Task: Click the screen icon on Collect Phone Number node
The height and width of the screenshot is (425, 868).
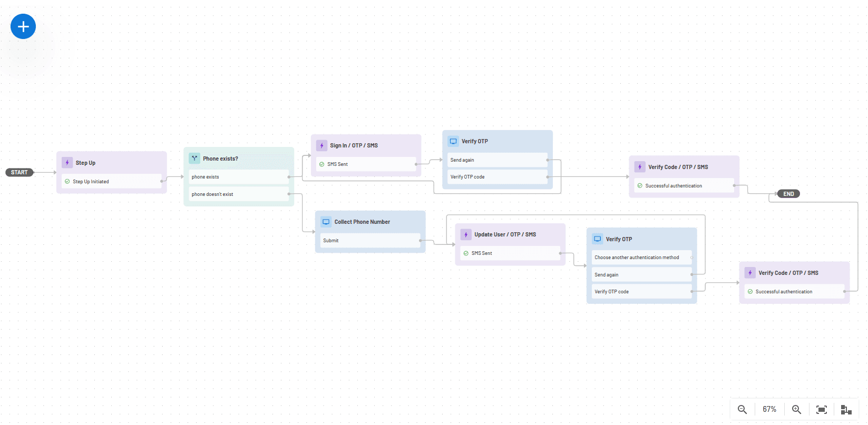Action: pyautogui.click(x=327, y=221)
